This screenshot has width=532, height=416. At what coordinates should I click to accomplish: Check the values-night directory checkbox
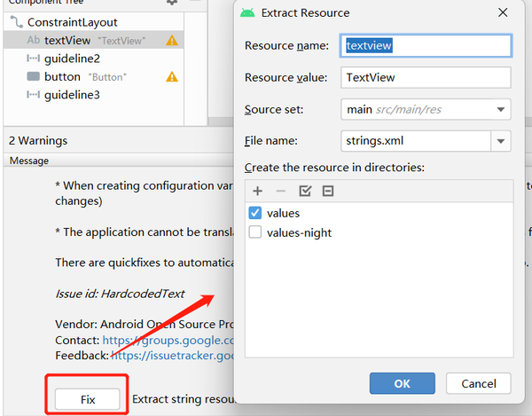click(255, 232)
